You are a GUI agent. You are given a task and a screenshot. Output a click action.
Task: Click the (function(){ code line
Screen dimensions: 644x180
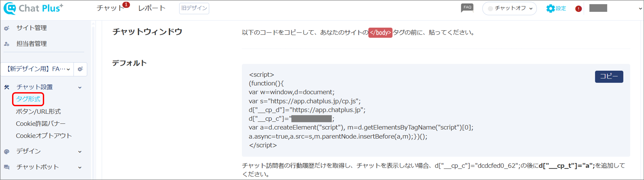tap(266, 83)
